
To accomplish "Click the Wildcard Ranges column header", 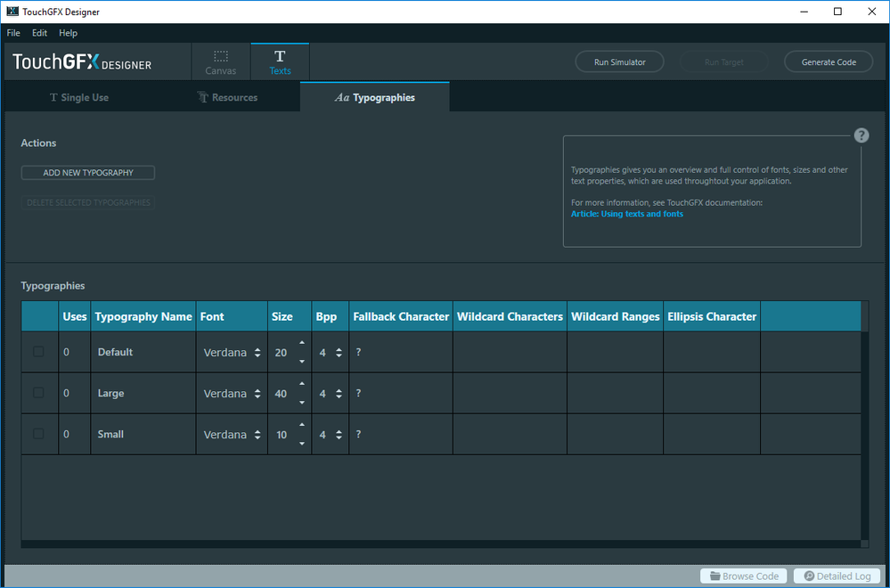I will click(616, 316).
